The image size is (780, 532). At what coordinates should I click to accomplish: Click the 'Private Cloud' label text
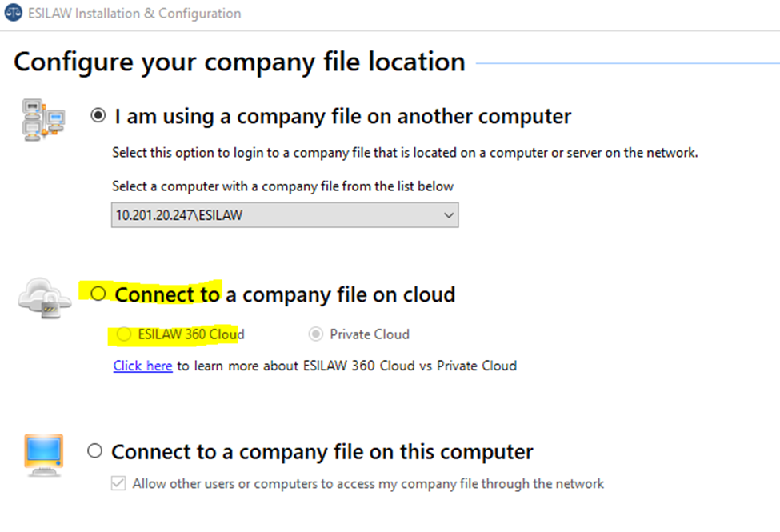coord(370,334)
